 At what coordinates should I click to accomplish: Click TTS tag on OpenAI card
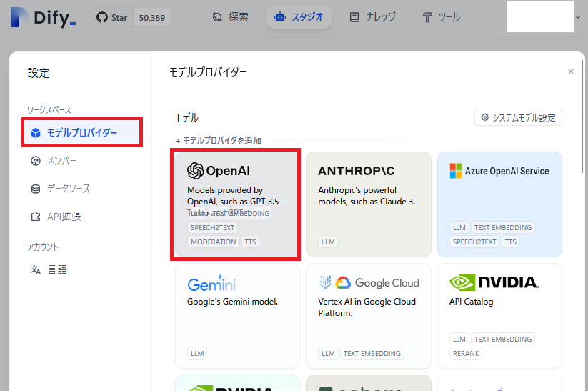click(250, 242)
